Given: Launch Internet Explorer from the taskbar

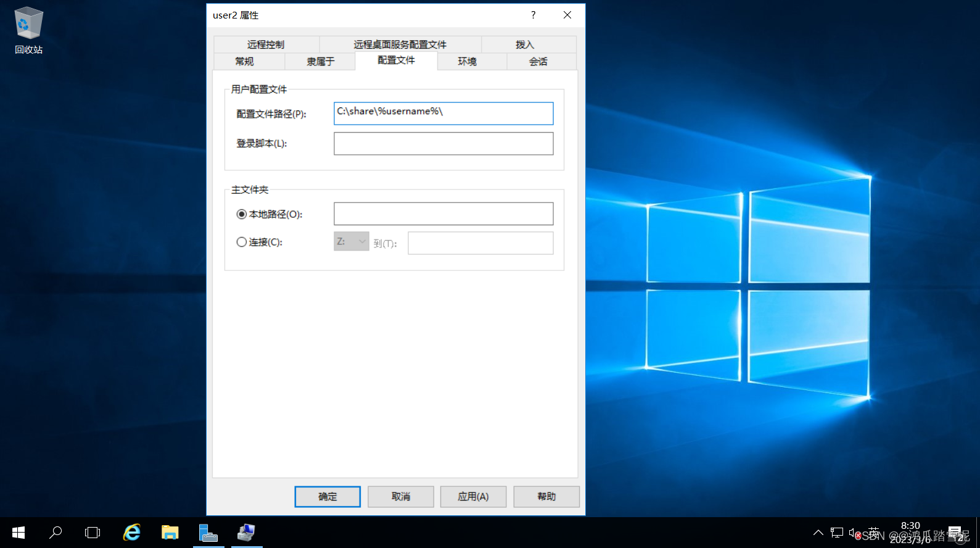Looking at the screenshot, I should pyautogui.click(x=131, y=533).
